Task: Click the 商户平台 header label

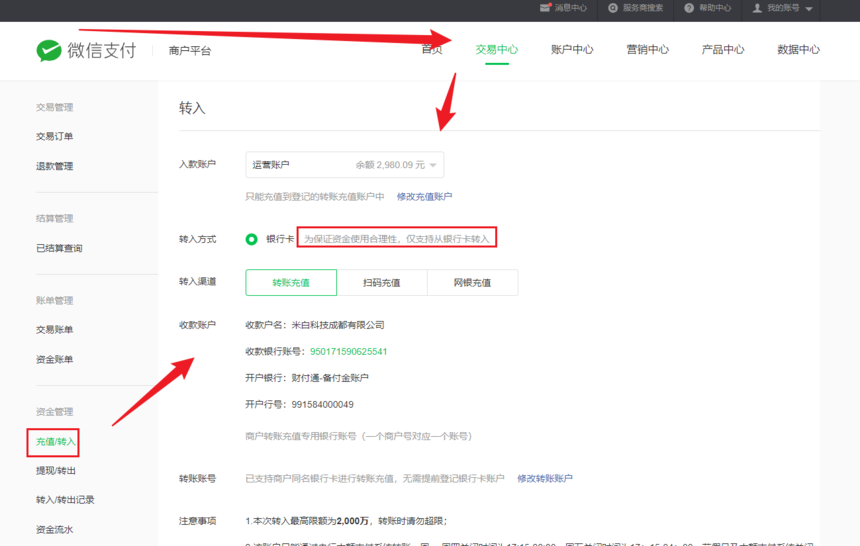Action: click(190, 50)
